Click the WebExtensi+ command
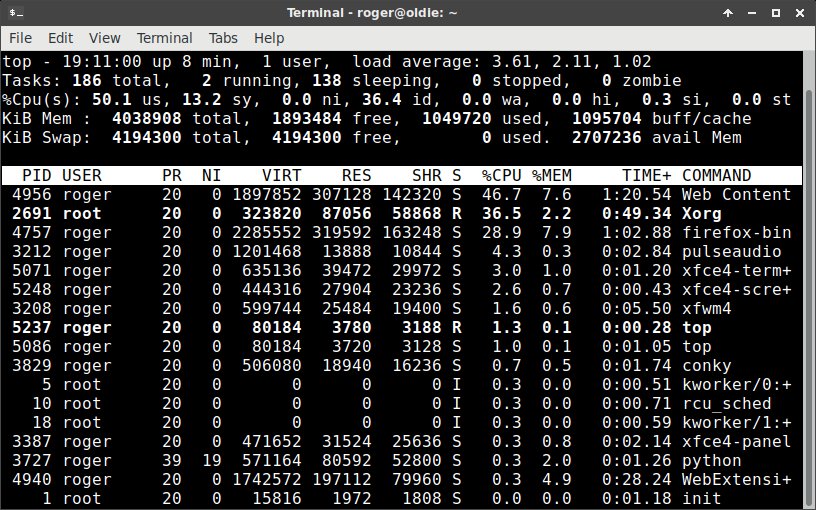The height and width of the screenshot is (510, 816). (737, 479)
